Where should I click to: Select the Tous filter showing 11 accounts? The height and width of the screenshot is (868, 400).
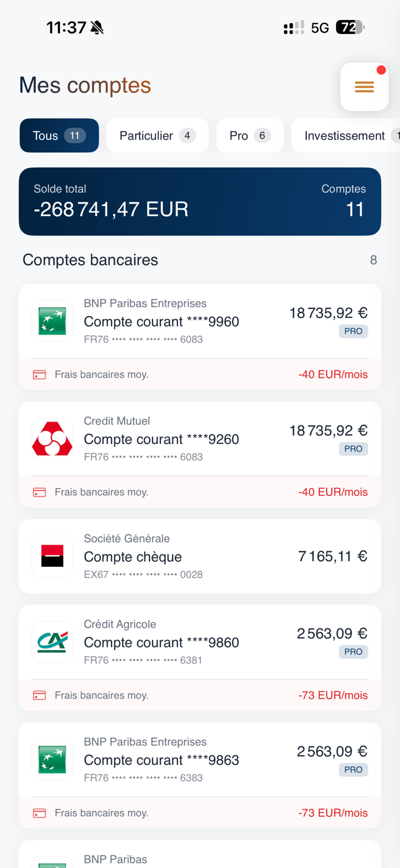[59, 135]
